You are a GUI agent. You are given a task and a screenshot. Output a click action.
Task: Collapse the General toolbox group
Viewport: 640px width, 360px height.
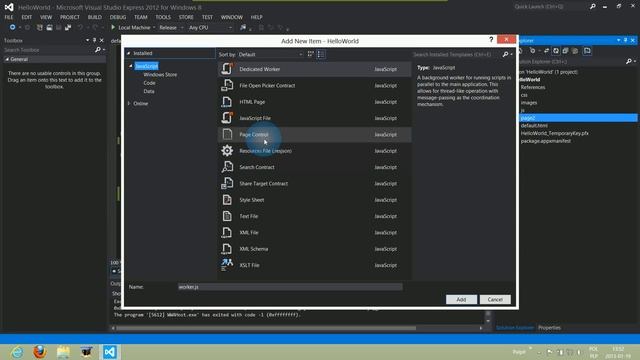pyautogui.click(x=7, y=59)
